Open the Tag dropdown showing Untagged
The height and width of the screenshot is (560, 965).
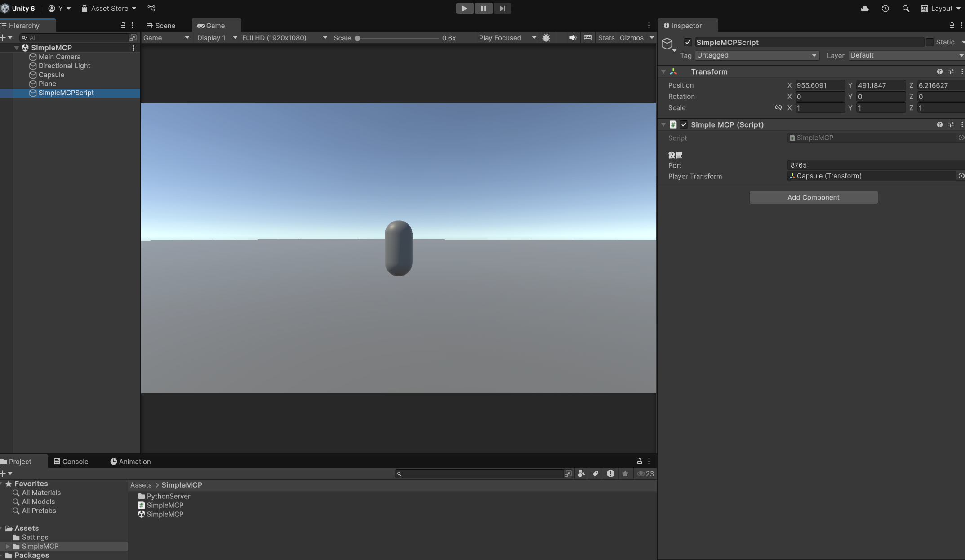pyautogui.click(x=756, y=55)
